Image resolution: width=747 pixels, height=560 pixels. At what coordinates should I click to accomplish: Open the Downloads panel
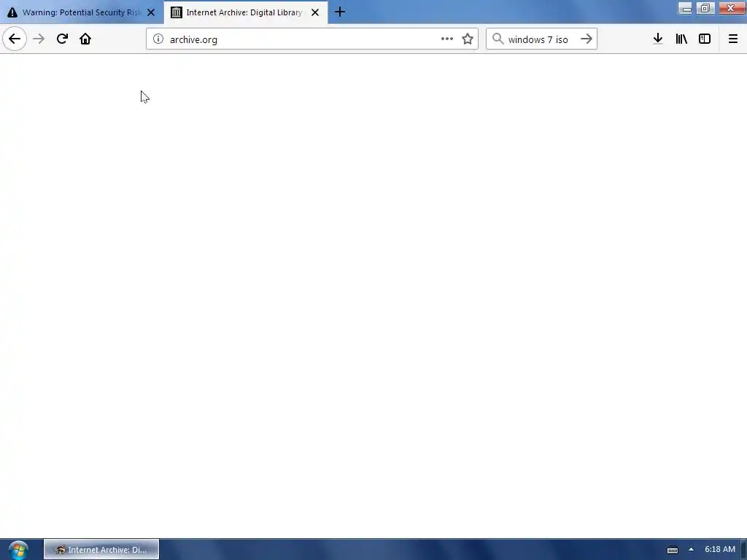tap(658, 39)
